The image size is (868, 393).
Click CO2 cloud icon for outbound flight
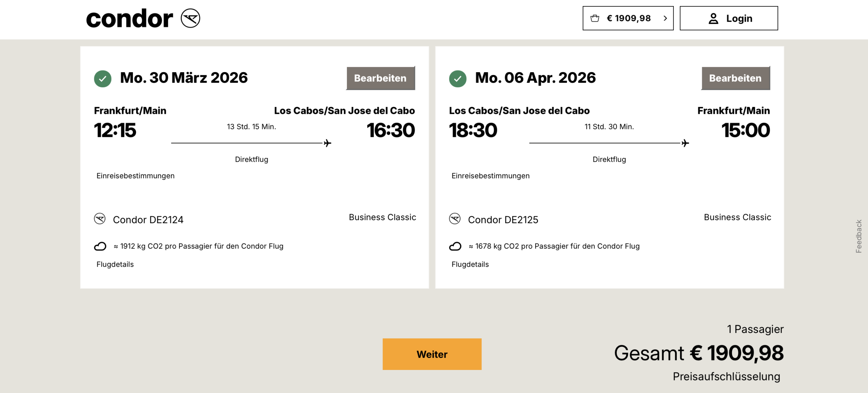click(100, 246)
